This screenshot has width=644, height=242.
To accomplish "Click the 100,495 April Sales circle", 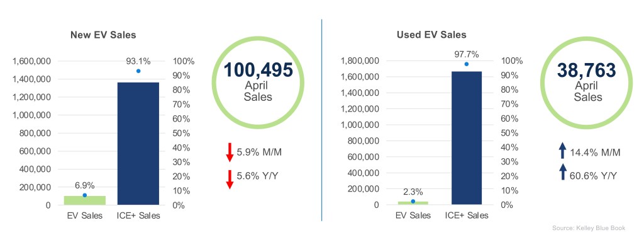I will pyautogui.click(x=258, y=83).
